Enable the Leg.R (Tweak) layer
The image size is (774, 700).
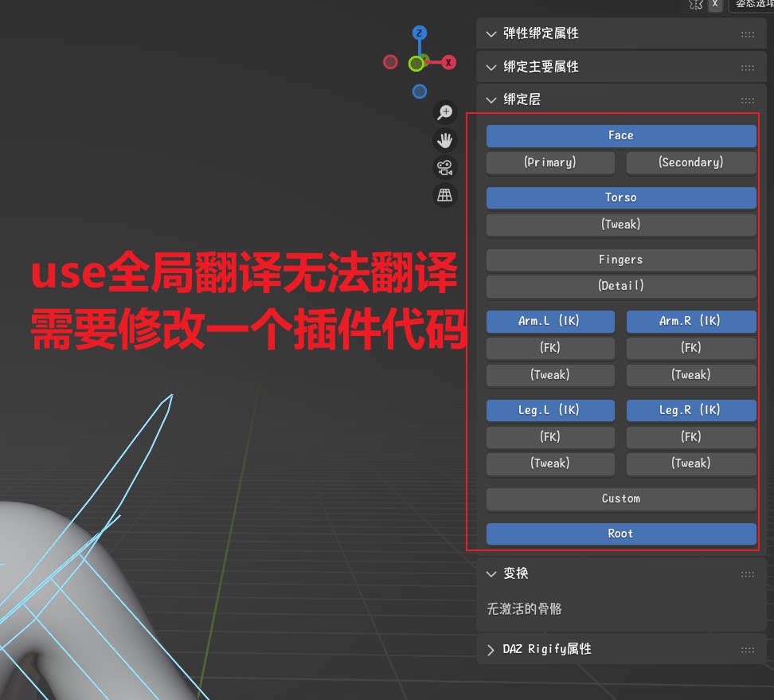(691, 464)
